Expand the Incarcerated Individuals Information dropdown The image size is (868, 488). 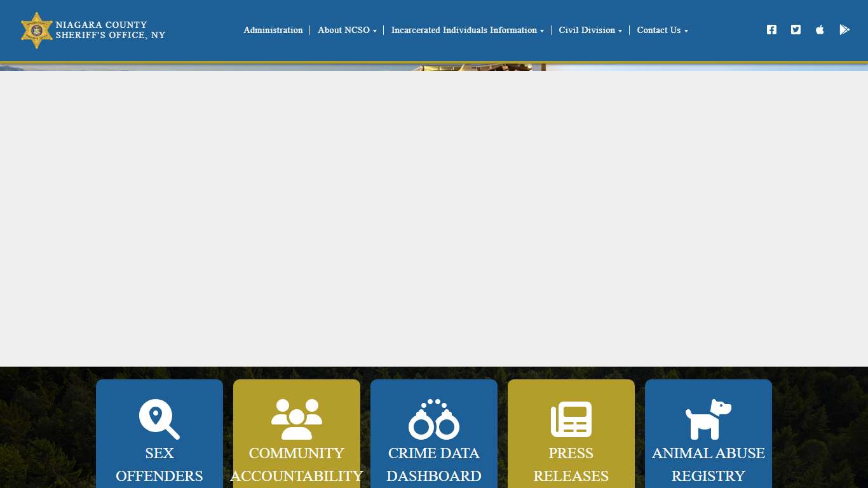[467, 30]
